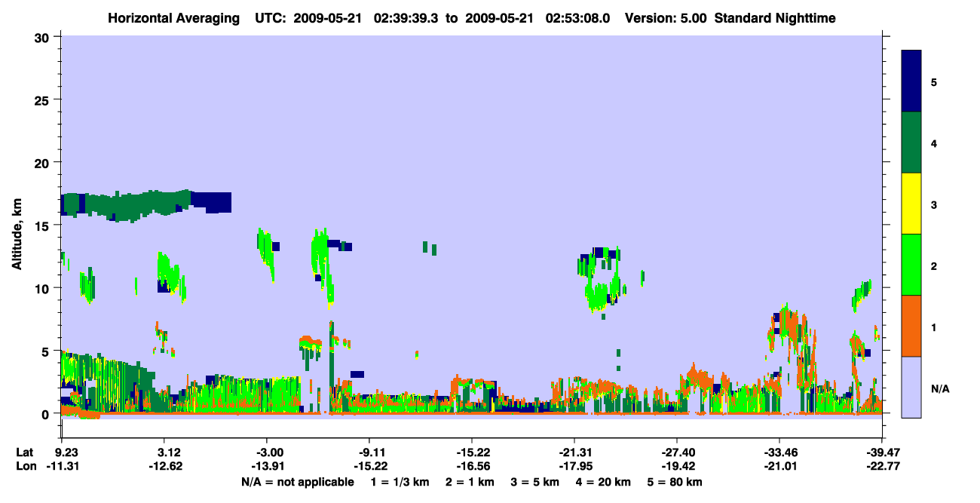Image resolution: width=980 pixels, height=503 pixels.
Task: Click the altitude tick label 20
Action: (x=44, y=163)
